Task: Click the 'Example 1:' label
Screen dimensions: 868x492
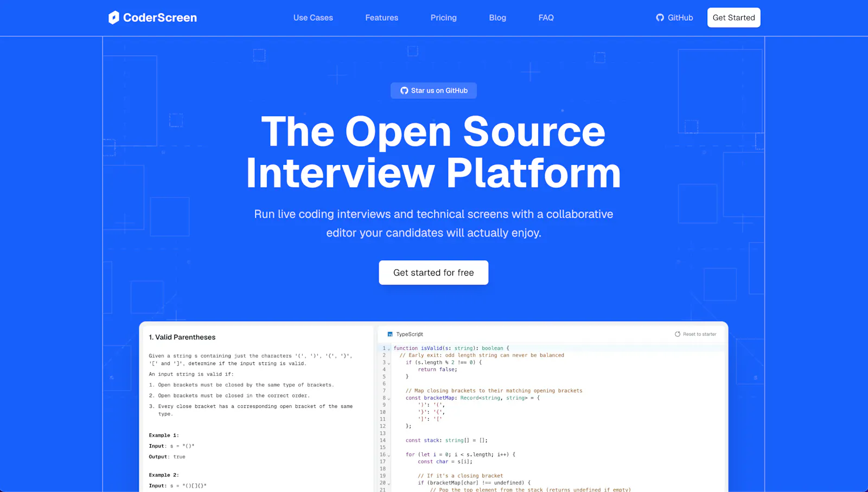Action: pos(164,435)
